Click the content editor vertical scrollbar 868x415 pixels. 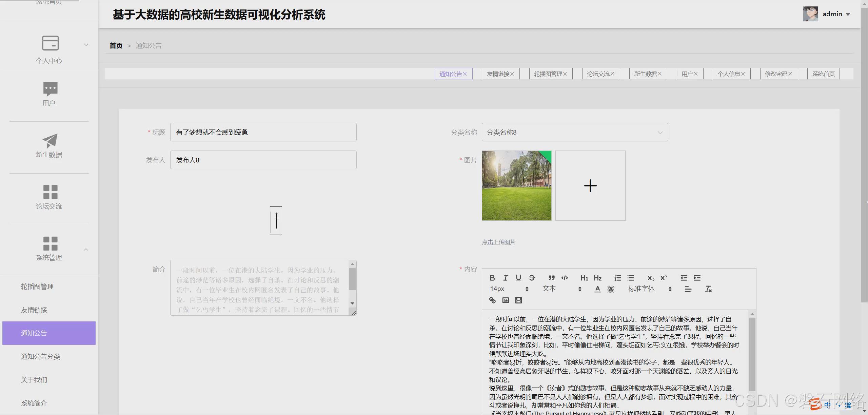[x=752, y=354]
